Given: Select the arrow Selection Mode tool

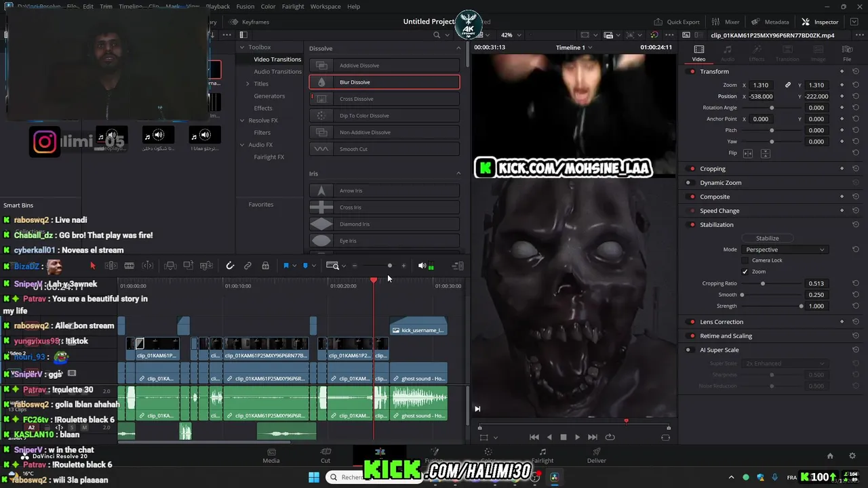Looking at the screenshot, I should tap(93, 266).
